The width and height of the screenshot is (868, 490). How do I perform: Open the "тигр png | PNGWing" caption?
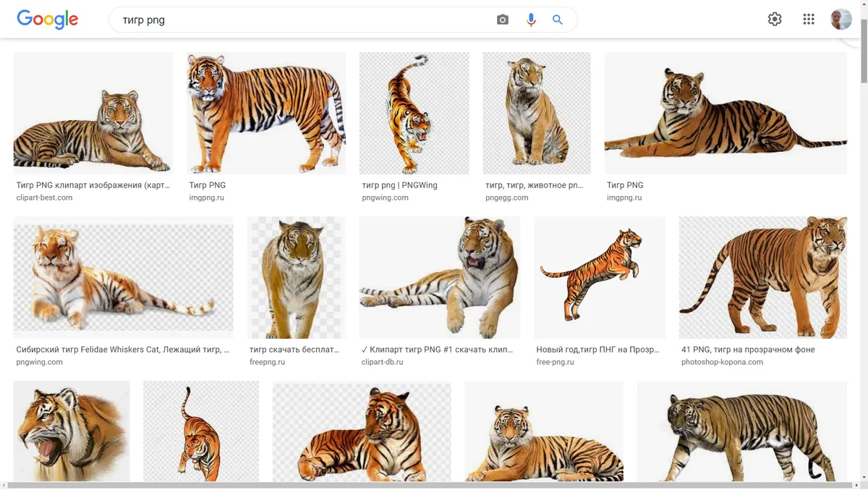(x=400, y=185)
